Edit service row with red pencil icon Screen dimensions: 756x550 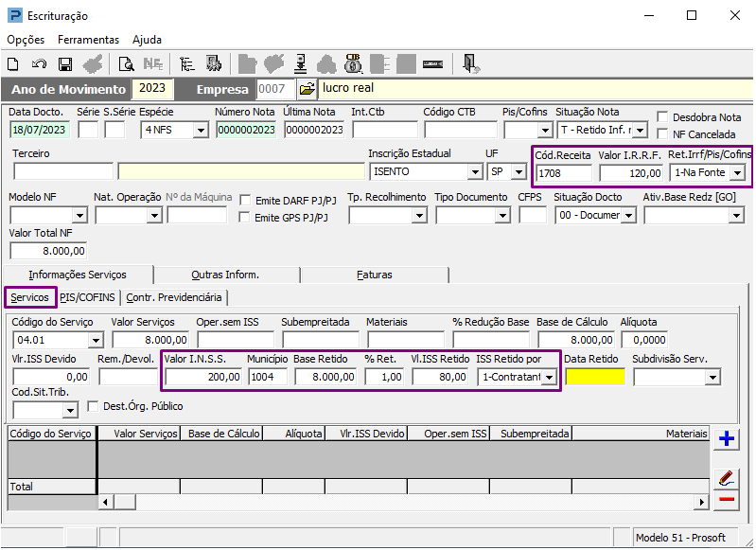tap(726, 478)
